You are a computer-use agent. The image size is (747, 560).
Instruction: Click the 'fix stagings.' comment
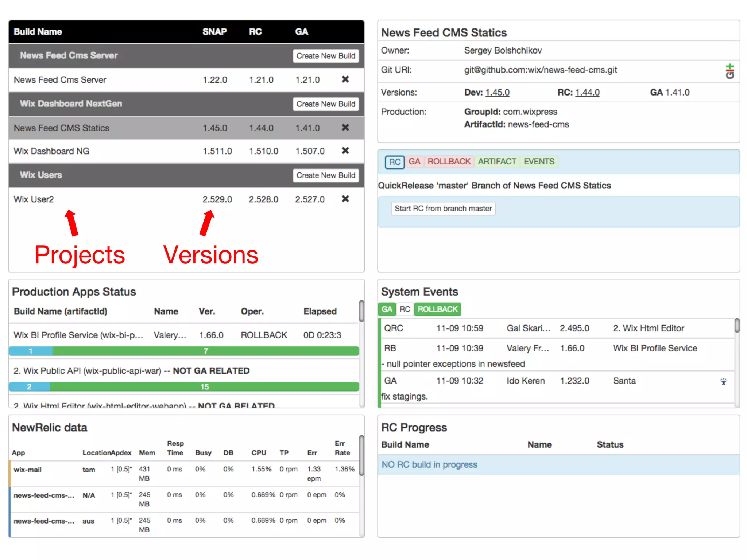tap(405, 396)
